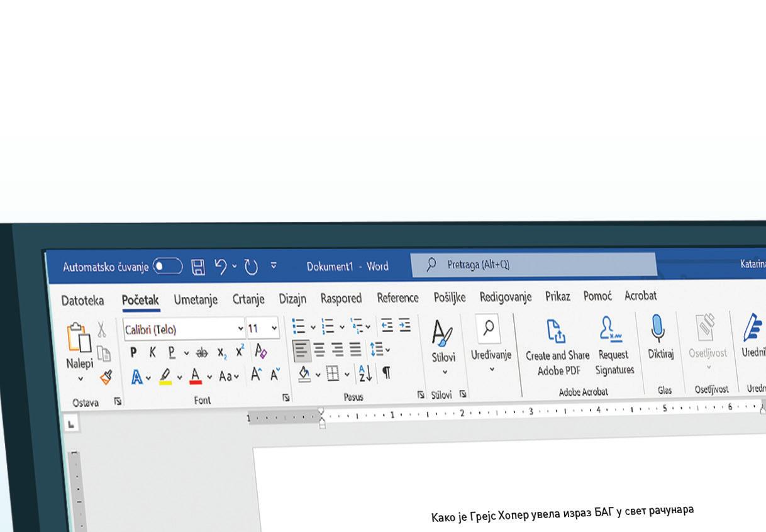This screenshot has width=766, height=532.
Task: Switch to the Pošiljke tab
Action: pos(450,297)
